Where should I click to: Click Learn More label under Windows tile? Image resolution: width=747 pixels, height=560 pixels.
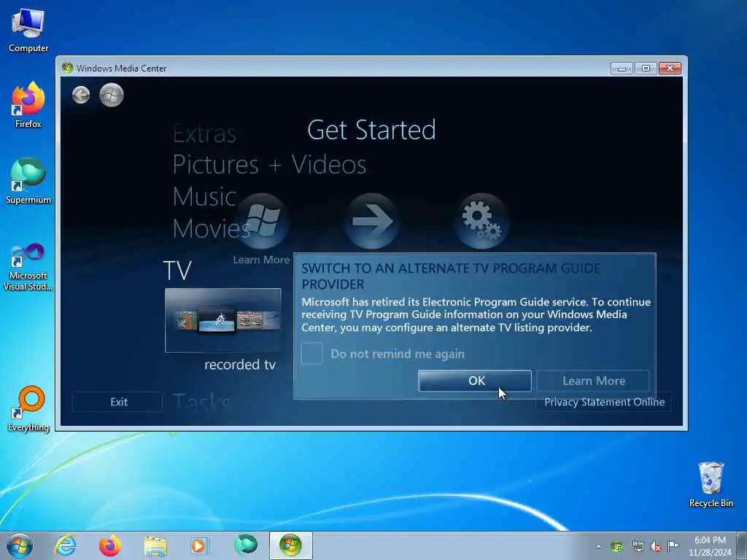coord(261,260)
